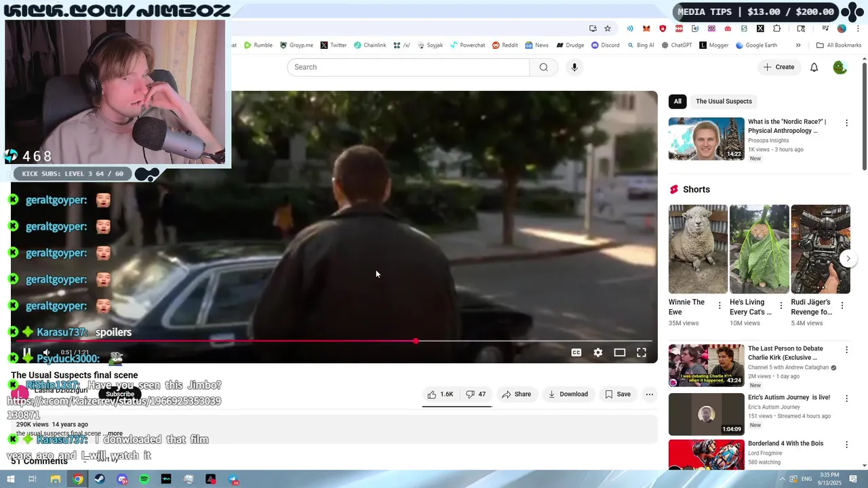Open options for Charlie Kirk debate video
Viewport: 868px width, 488px height.
click(846, 350)
